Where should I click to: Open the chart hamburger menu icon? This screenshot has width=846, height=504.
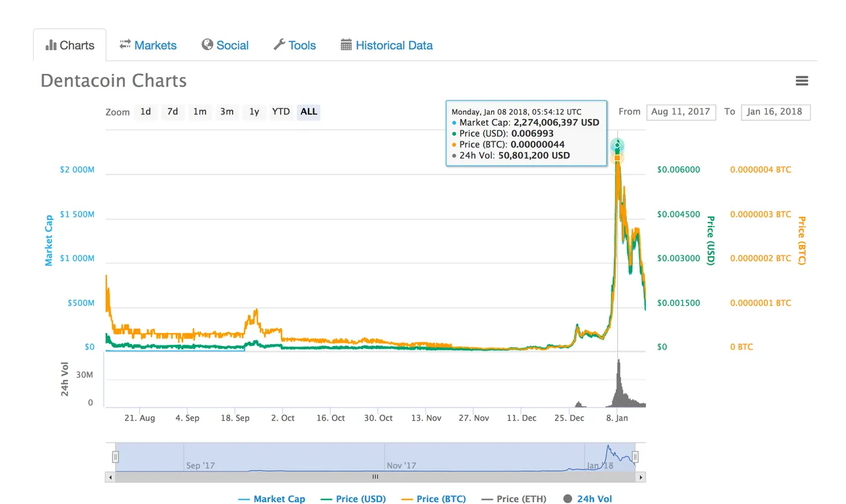pyautogui.click(x=802, y=81)
